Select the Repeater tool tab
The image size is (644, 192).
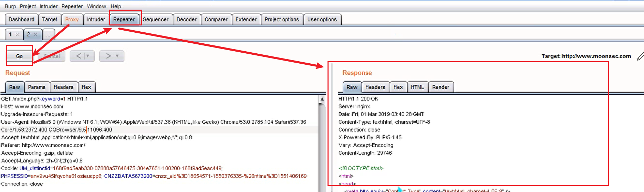pyautogui.click(x=124, y=19)
